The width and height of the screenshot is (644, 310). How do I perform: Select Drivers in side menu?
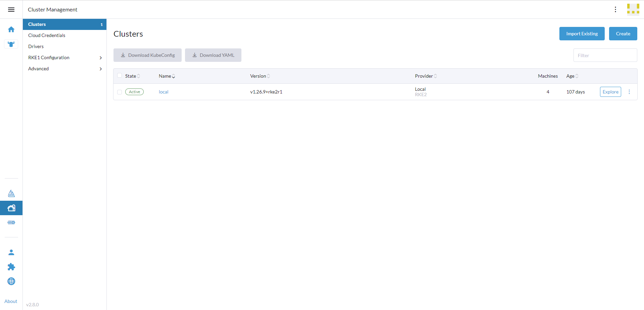pyautogui.click(x=36, y=46)
